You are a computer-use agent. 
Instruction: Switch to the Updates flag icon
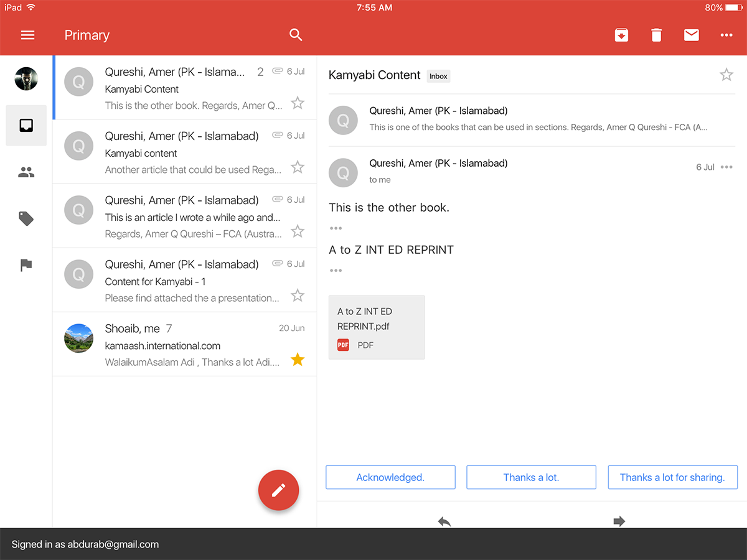[x=26, y=265]
